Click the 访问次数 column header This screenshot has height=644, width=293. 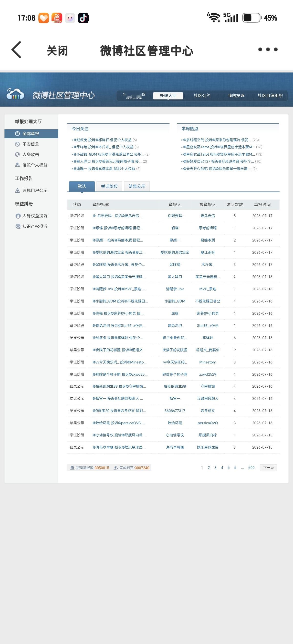(235, 204)
